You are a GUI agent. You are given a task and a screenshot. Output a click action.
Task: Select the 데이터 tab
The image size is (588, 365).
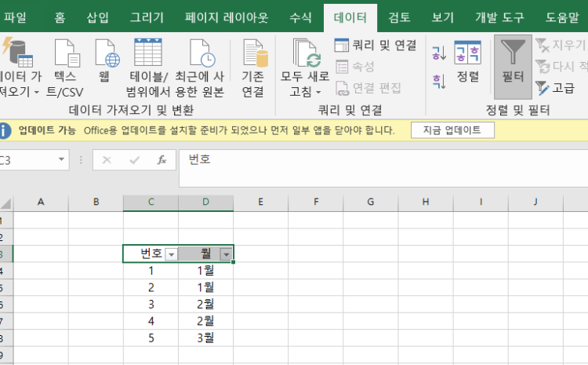click(350, 17)
